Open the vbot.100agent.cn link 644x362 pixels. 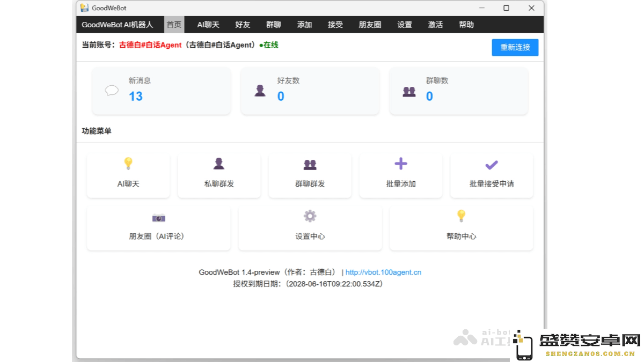[x=383, y=272]
